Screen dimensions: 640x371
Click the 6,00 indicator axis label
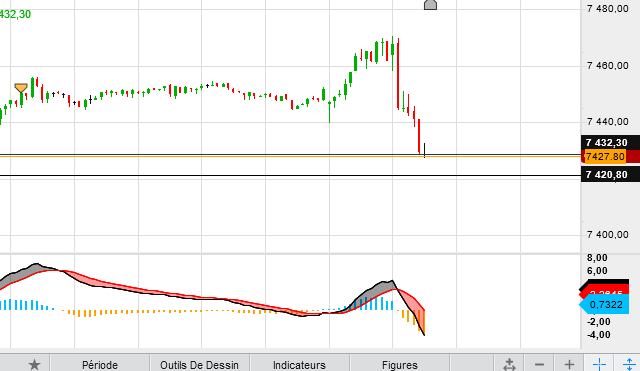597,271
